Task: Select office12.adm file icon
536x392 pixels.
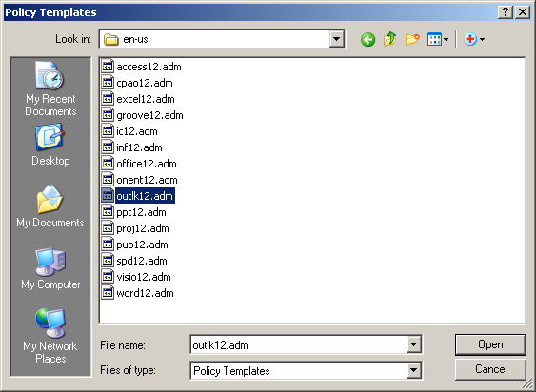Action: [x=108, y=164]
